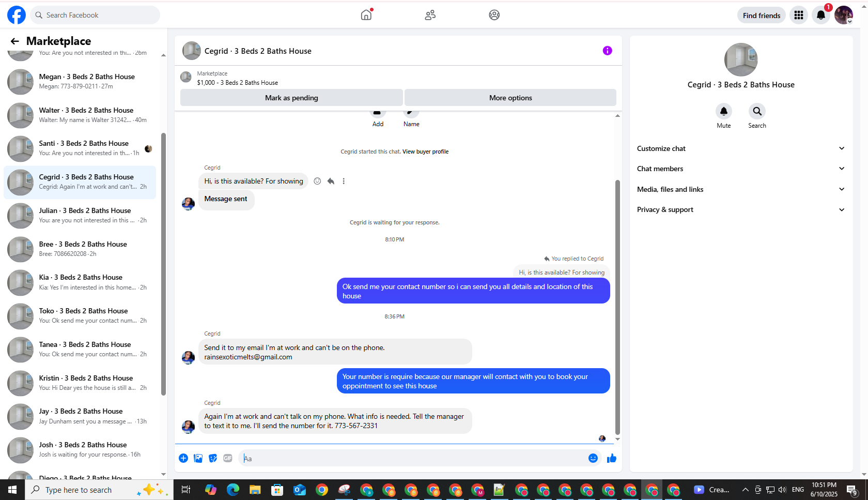Click the conversation list scrollbar
The image size is (868, 500).
click(164, 264)
